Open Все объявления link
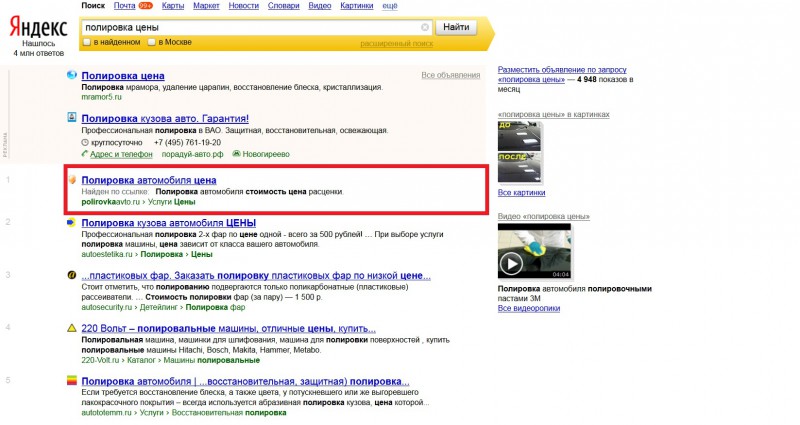 [x=451, y=75]
